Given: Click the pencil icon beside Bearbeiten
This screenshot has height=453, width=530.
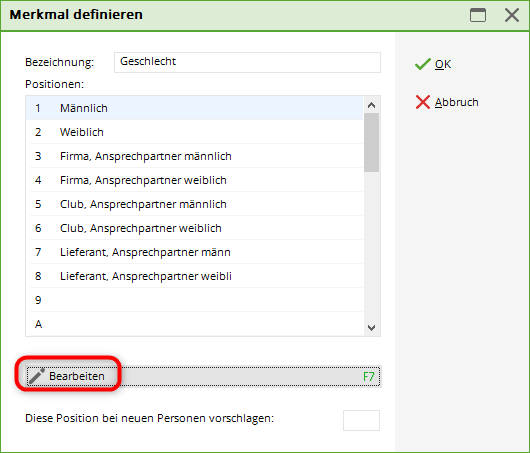Looking at the screenshot, I should (x=37, y=376).
